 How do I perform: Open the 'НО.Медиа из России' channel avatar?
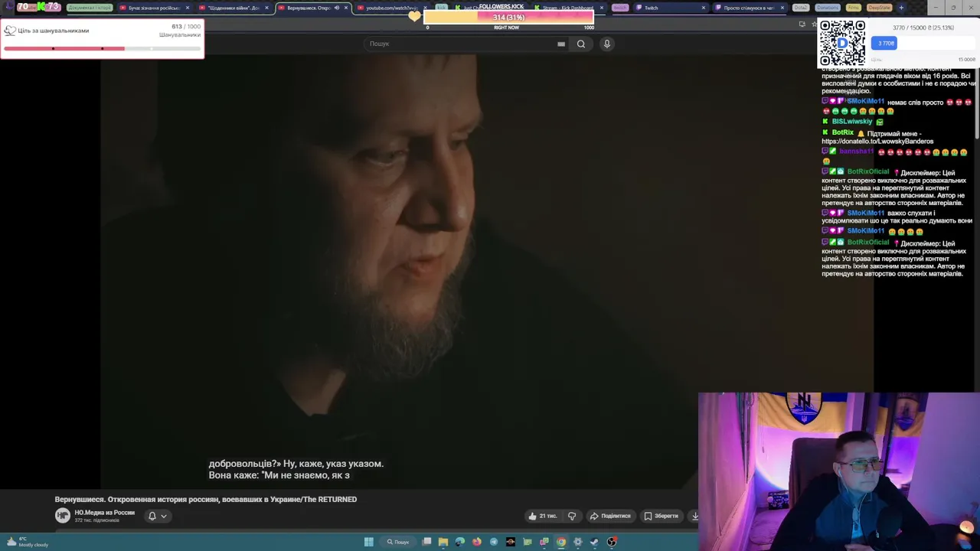point(63,516)
